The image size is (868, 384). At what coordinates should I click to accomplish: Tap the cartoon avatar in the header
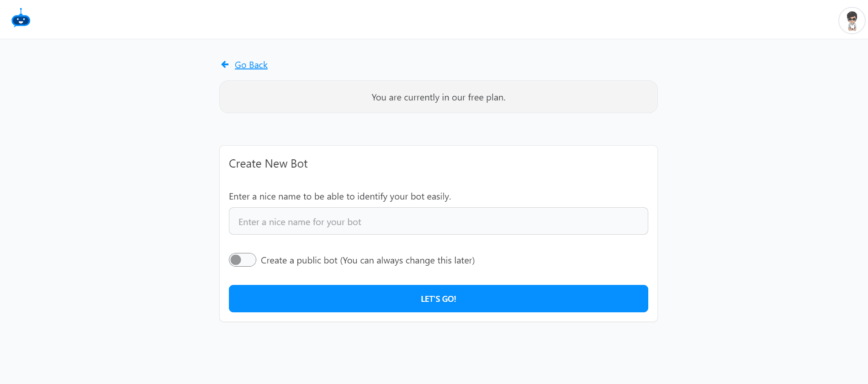[x=852, y=21]
